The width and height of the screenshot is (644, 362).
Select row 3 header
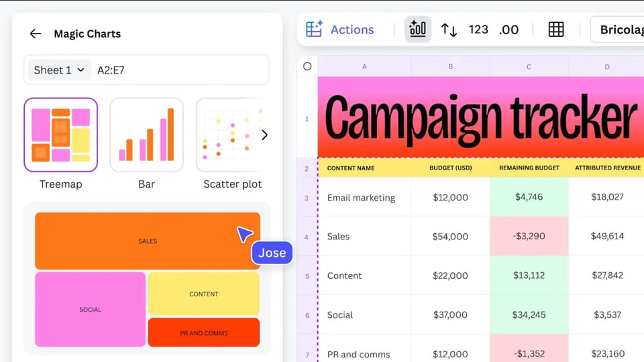307,198
